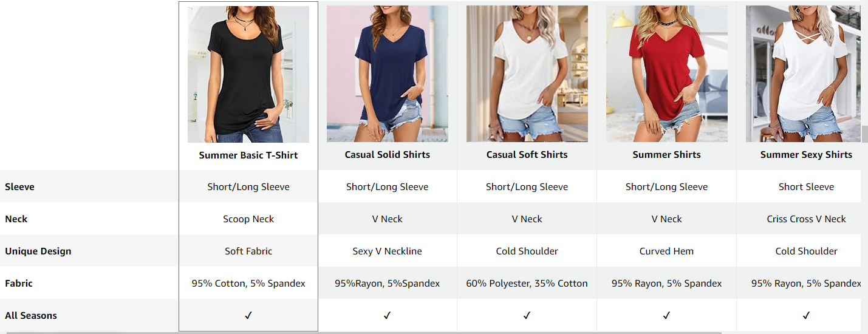This screenshot has width=868, height=334.
Task: Click the horizontal scrollbar under the comparison table
Action: pos(364,332)
